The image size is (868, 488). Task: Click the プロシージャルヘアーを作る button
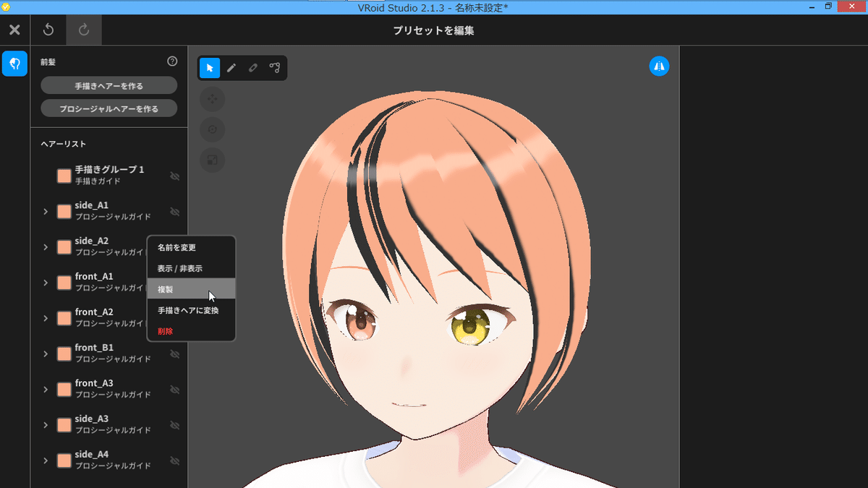click(x=109, y=108)
